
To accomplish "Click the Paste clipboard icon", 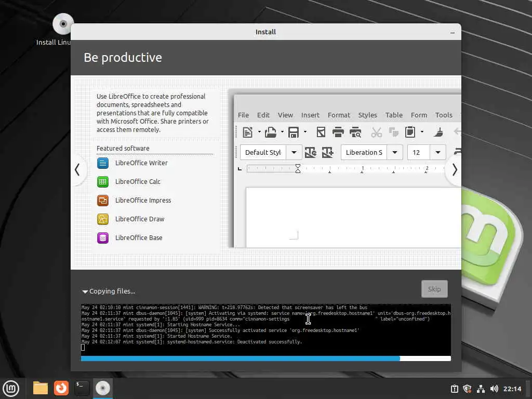I will (x=410, y=132).
